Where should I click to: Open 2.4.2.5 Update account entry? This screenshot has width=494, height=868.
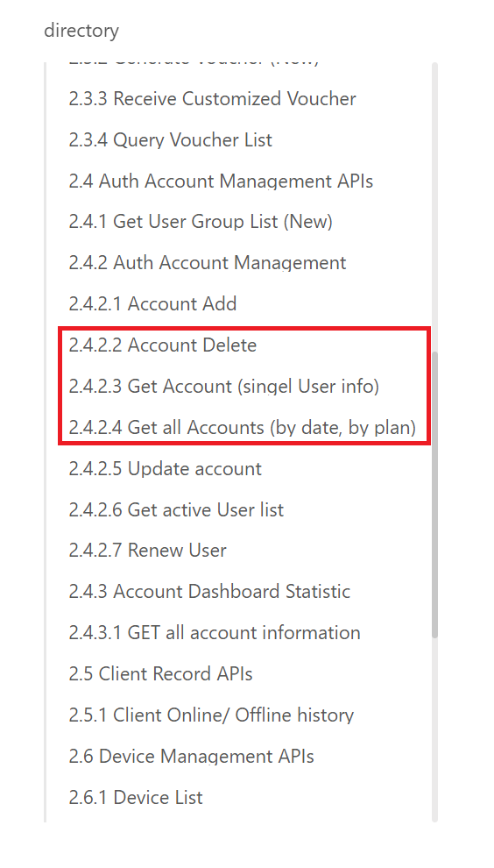(x=165, y=469)
